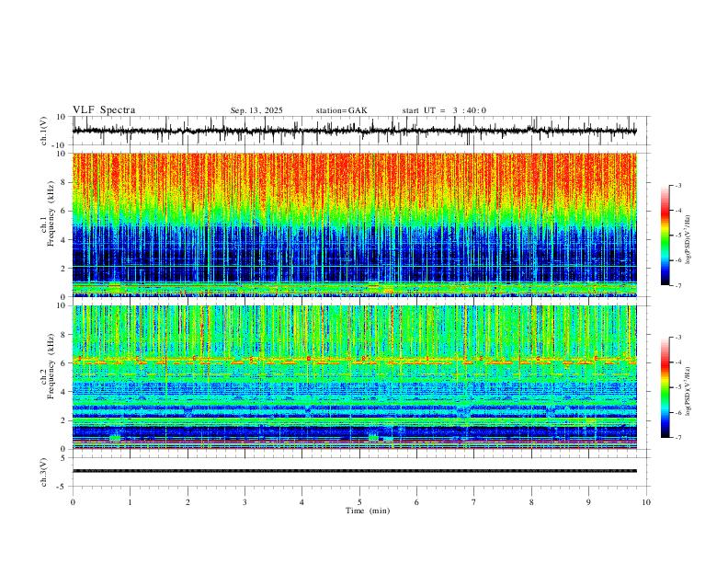Click time axis tick label "1"
Viewport: 728px width, 563px height.
[x=130, y=502]
